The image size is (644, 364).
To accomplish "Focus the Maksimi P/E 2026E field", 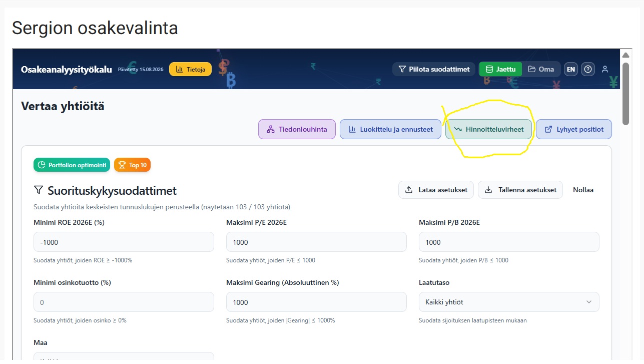I will tap(316, 242).
